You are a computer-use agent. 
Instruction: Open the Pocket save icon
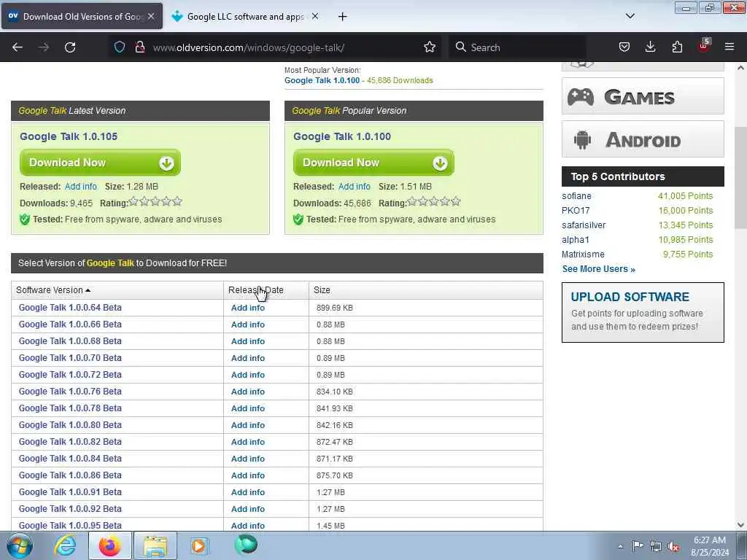tap(624, 47)
